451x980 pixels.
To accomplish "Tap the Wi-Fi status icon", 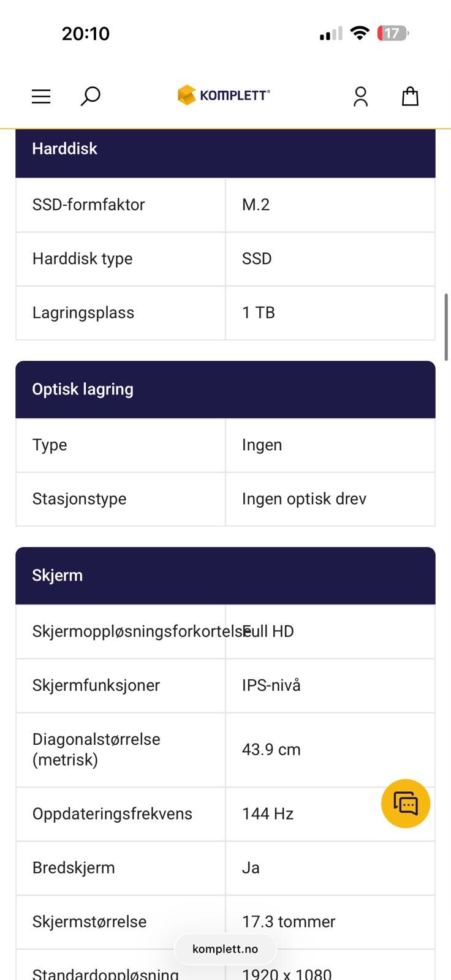I will (x=360, y=33).
